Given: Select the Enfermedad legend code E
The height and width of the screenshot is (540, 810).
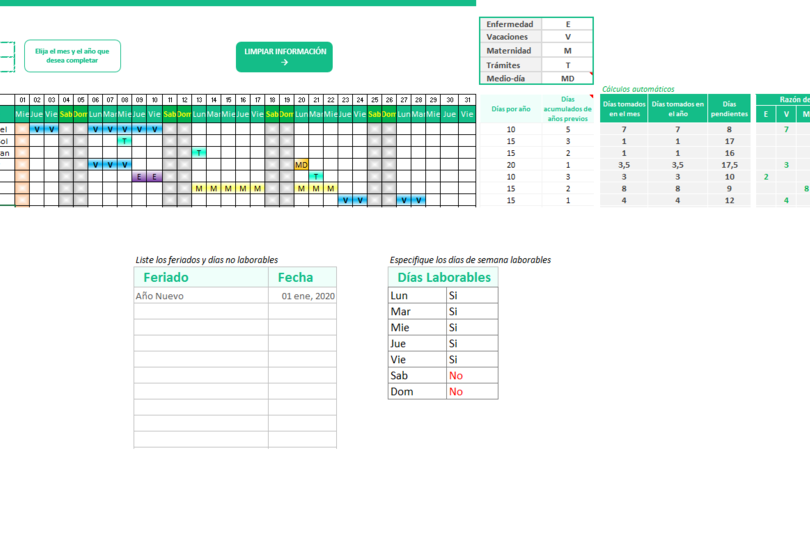Looking at the screenshot, I should click(x=567, y=24).
